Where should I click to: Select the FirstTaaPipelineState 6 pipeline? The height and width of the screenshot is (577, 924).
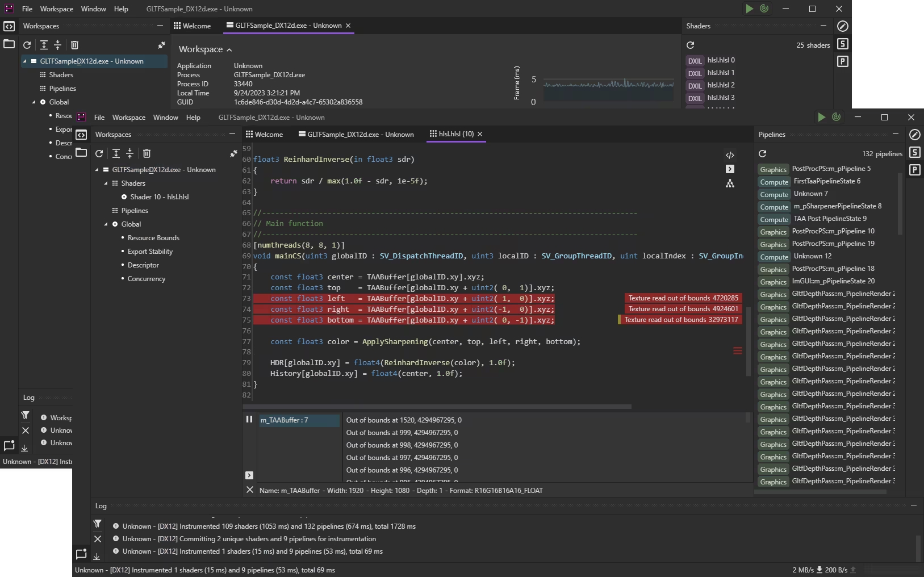click(x=827, y=181)
